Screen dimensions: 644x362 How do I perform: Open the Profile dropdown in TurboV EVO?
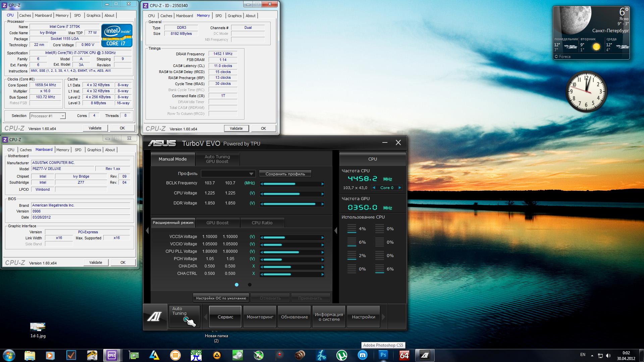[228, 174]
